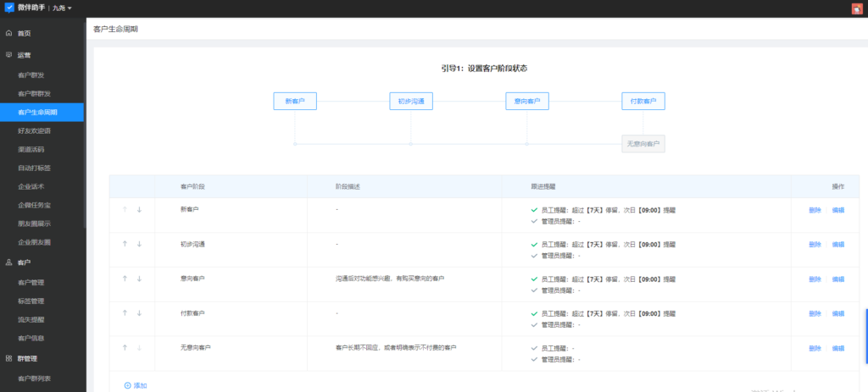Click the 初步沟通 stage box in diagram
868x392 pixels.
coord(411,102)
